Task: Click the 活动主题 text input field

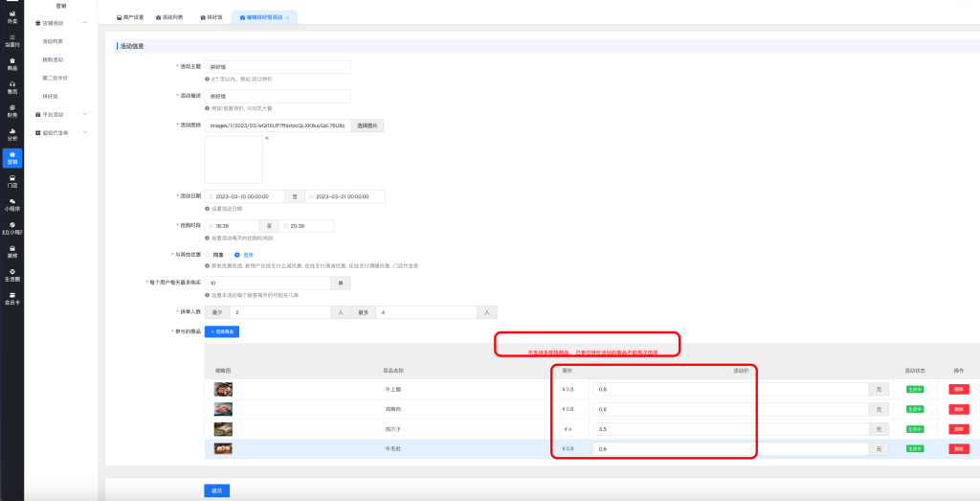Action: 278,67
